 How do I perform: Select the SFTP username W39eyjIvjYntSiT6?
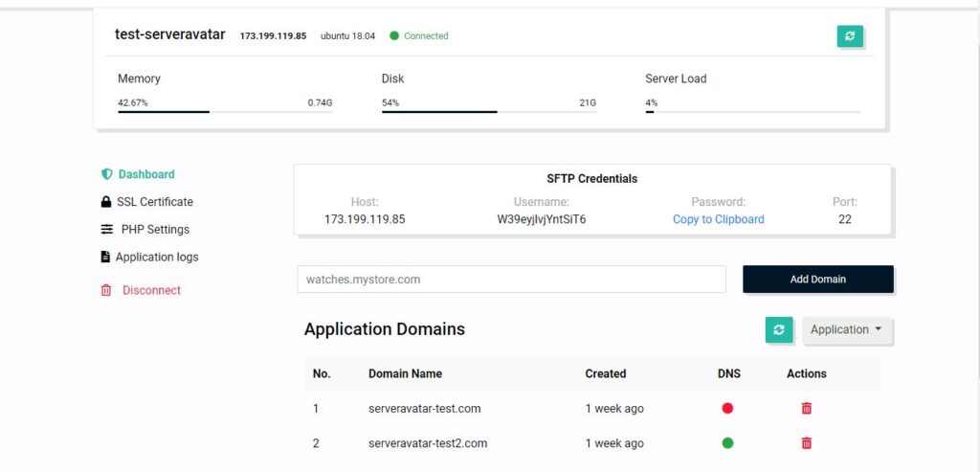542,219
